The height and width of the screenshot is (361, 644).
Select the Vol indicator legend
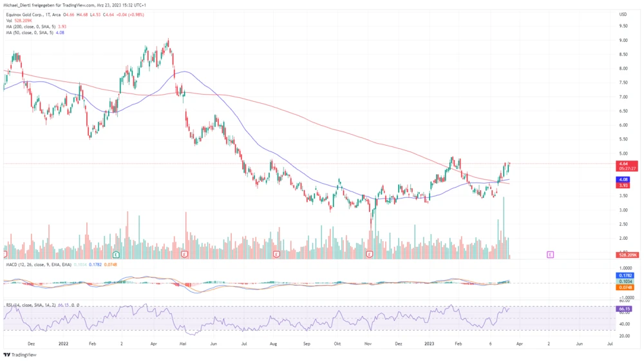9,21
